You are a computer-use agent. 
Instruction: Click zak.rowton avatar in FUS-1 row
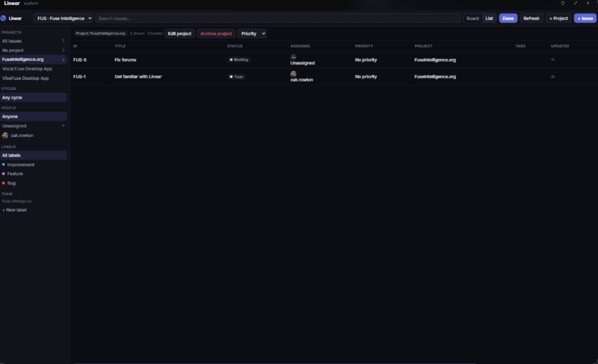coord(293,73)
